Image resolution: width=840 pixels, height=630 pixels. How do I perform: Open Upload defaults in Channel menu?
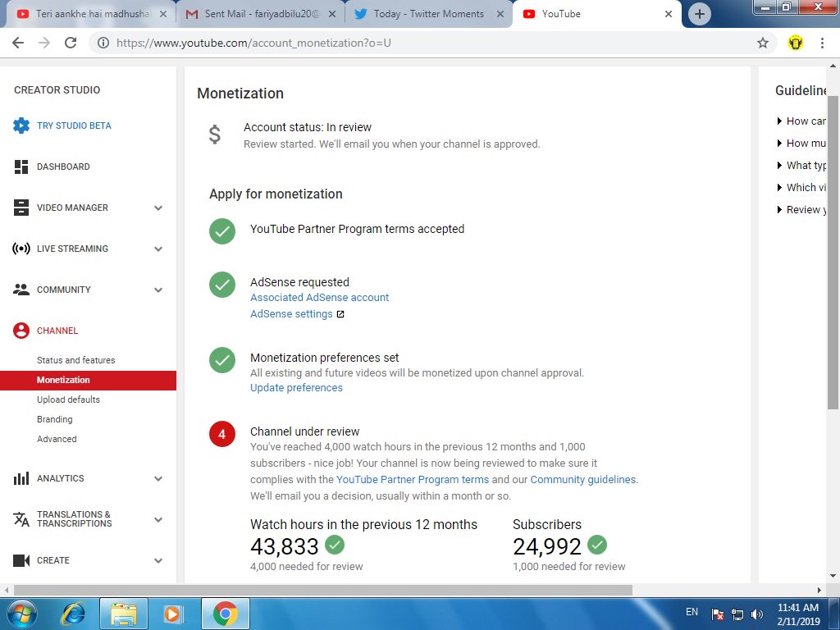point(68,399)
